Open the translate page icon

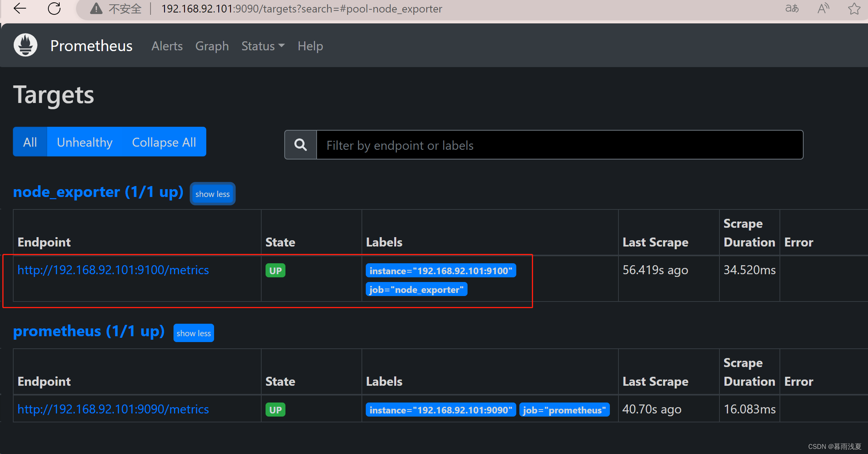coord(792,8)
